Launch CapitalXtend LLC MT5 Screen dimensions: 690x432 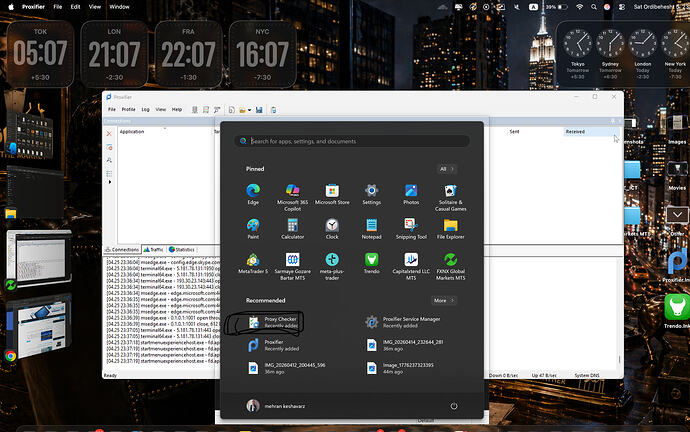pyautogui.click(x=411, y=267)
